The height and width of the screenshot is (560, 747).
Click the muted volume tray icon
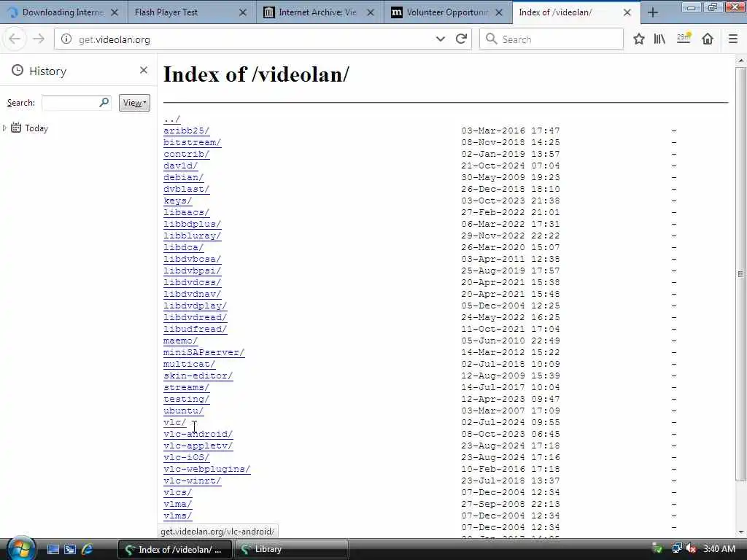(x=692, y=549)
